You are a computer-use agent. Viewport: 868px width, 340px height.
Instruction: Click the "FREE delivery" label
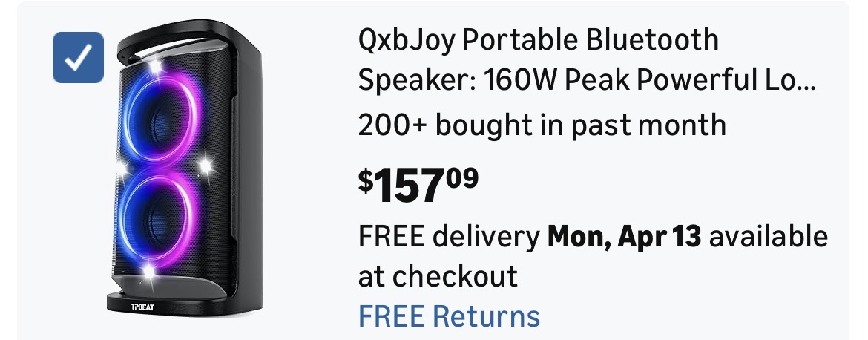tap(449, 238)
